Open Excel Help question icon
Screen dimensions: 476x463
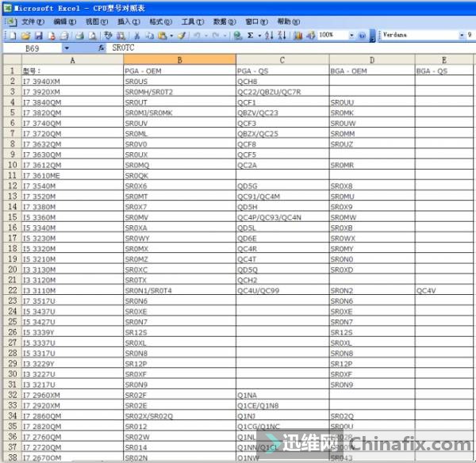[x=363, y=36]
